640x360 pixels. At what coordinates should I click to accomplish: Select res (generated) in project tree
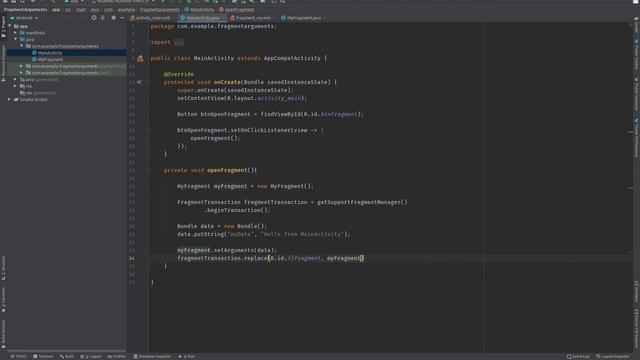[x=38, y=93]
